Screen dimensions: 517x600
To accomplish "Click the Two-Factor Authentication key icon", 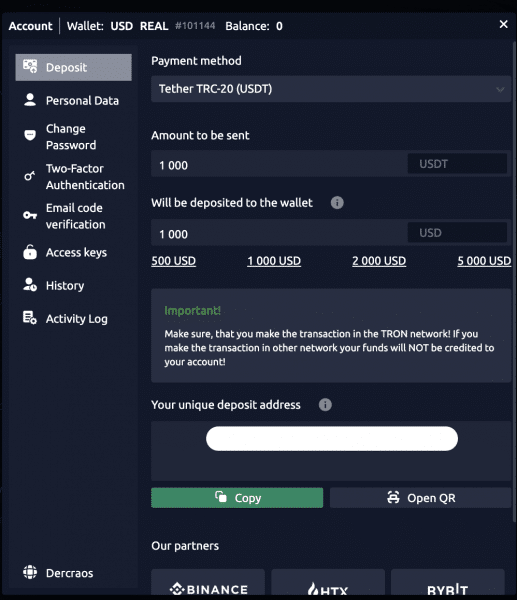I will tap(29, 176).
